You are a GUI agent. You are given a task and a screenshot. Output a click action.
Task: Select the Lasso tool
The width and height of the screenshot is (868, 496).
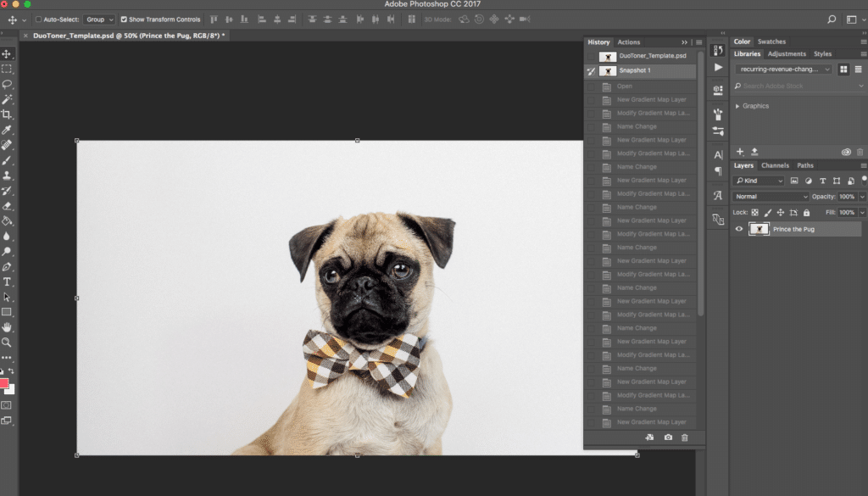click(x=8, y=85)
